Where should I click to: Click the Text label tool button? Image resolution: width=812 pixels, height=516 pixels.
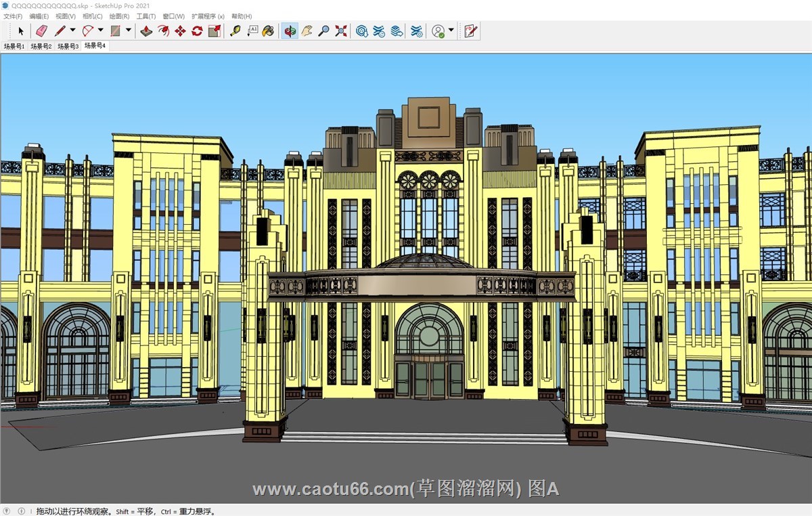[x=252, y=30]
